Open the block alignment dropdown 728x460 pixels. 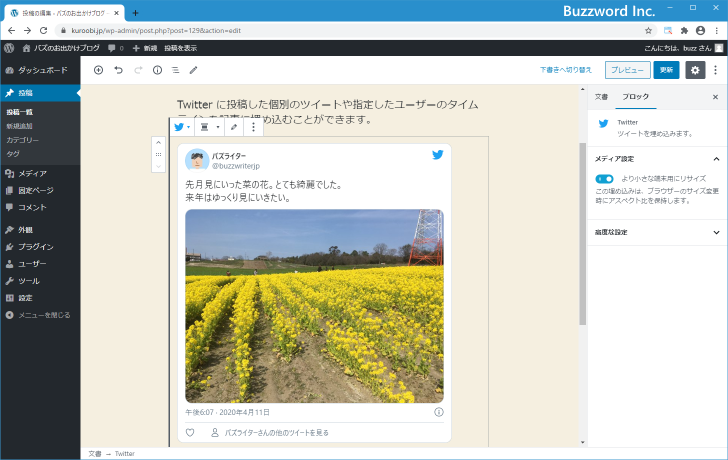coord(209,127)
